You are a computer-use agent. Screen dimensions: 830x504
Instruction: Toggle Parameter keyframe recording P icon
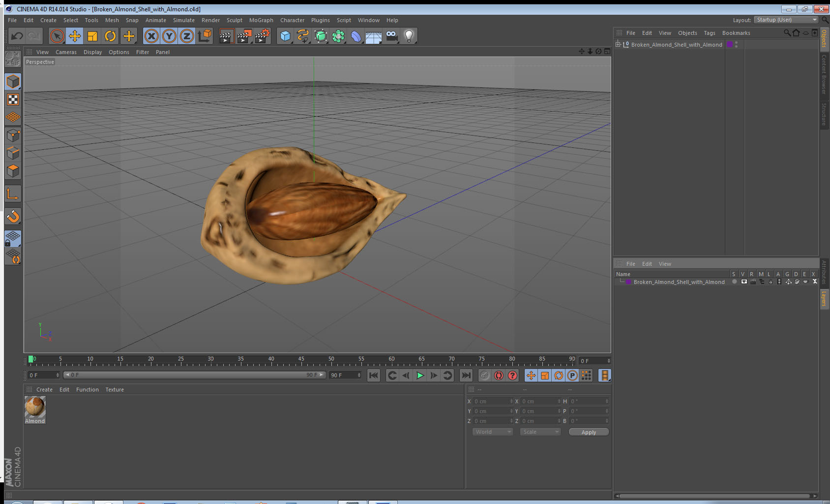coord(572,375)
